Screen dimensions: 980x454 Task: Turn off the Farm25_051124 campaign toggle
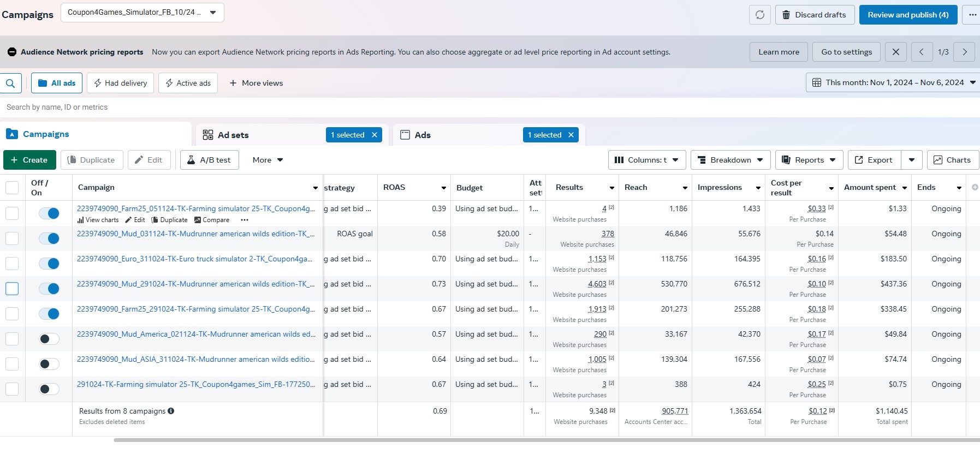coord(49,213)
